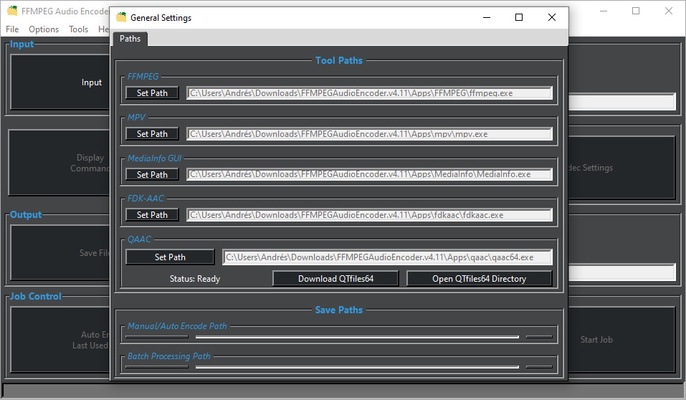The image size is (686, 400).
Task: Open Options menu in main window
Action: 43,29
